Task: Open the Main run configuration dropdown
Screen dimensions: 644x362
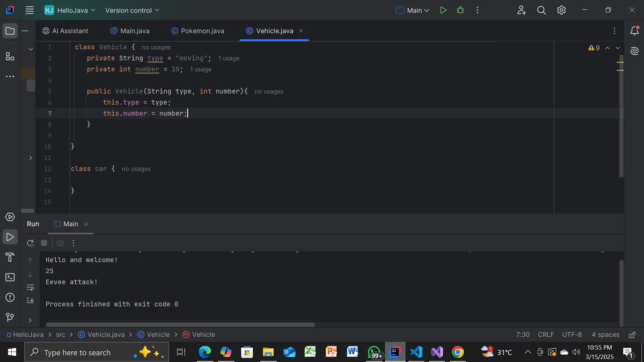Action: [412, 10]
